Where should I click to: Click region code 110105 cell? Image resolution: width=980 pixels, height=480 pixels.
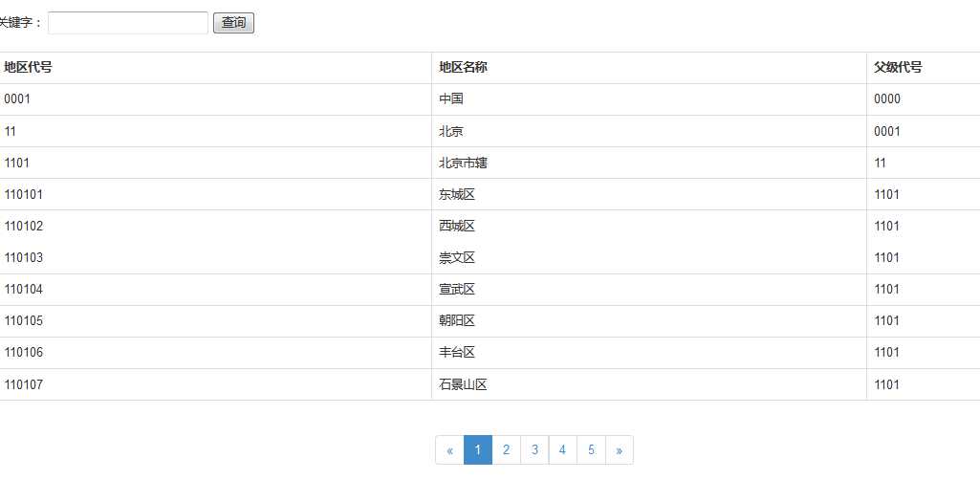pos(24,321)
